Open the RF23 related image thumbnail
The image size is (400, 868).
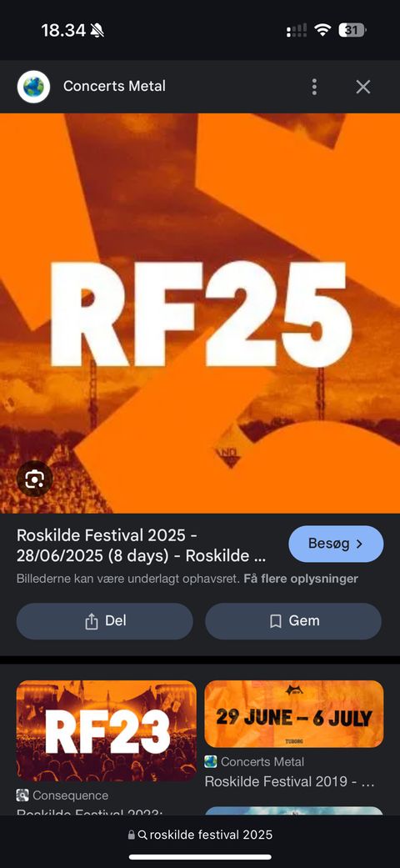click(106, 730)
